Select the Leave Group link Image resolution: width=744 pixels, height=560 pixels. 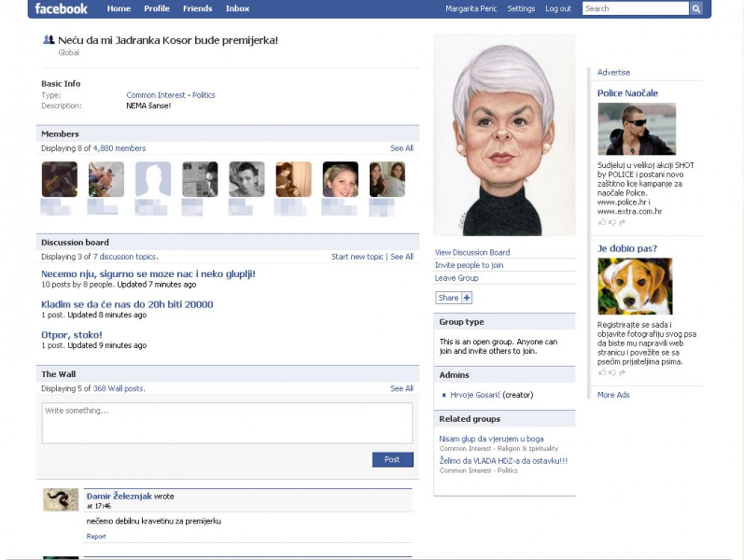456,278
